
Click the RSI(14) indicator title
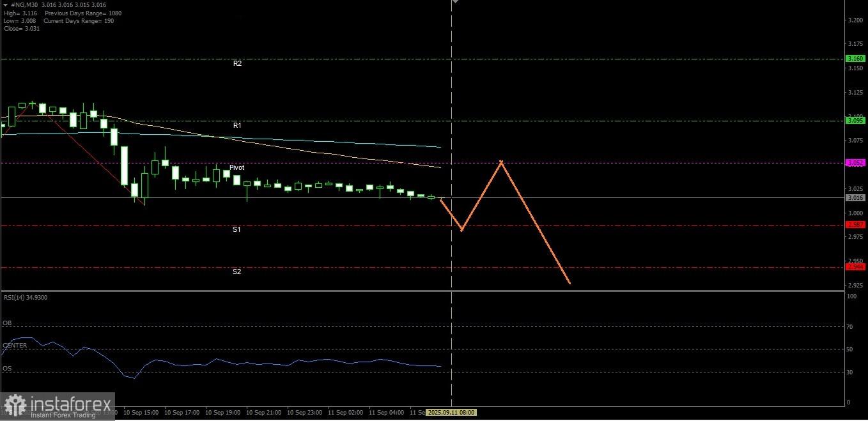[x=26, y=298]
